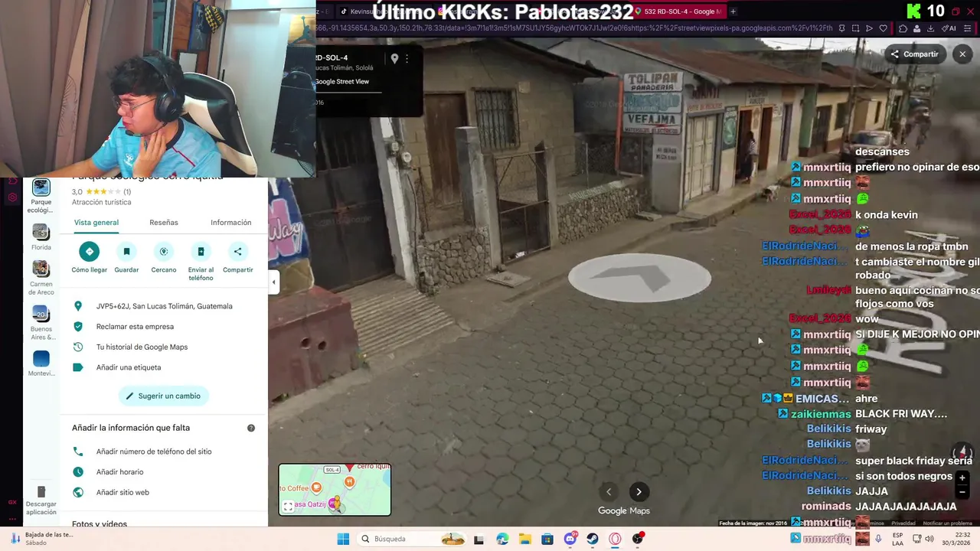This screenshot has height=551, width=980.
Task: Click the heart bookmark icon in address bar
Action: [883, 28]
